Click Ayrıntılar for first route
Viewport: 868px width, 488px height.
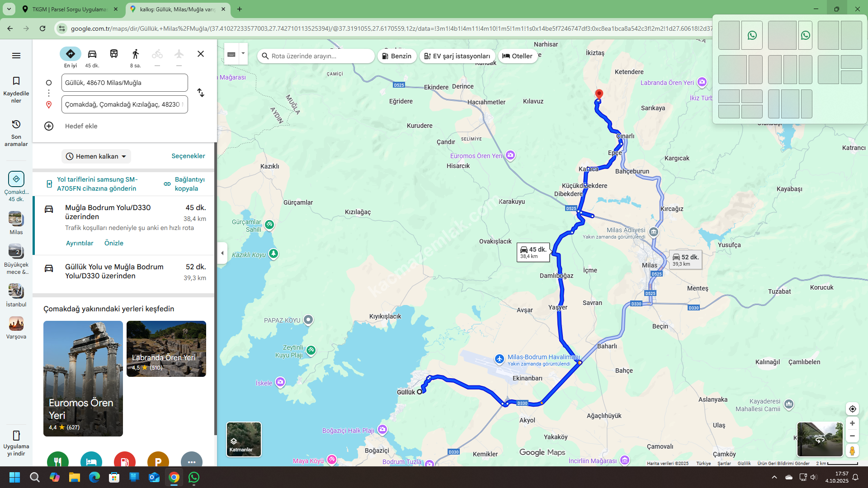[80, 243]
